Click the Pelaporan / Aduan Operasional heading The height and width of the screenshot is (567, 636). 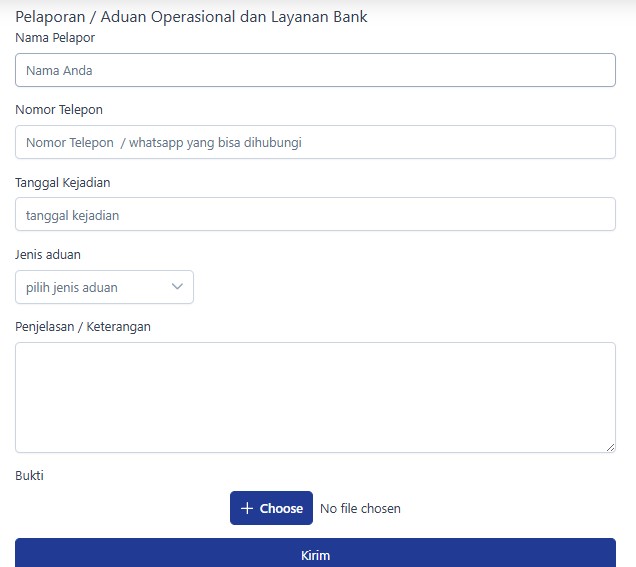pyautogui.click(x=191, y=17)
